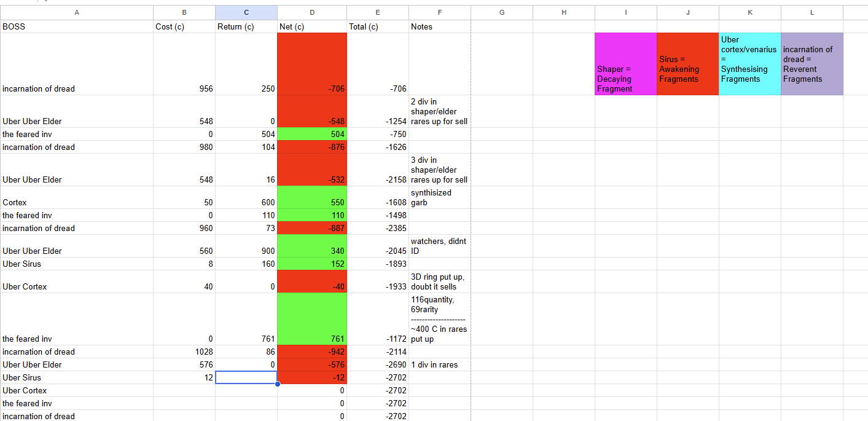Select highlighted column C header

246,12
